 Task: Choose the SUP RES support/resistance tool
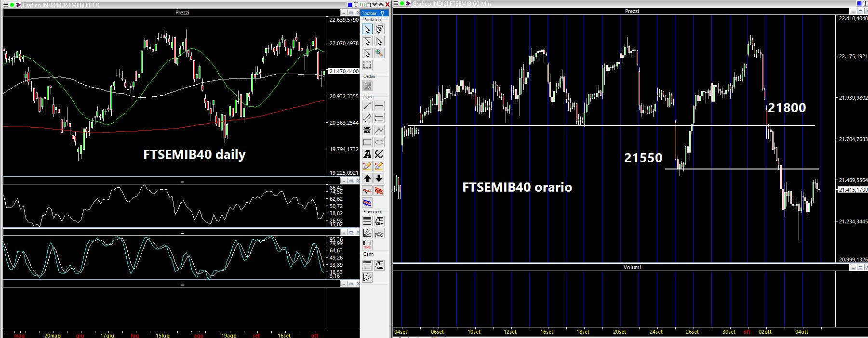[367, 130]
